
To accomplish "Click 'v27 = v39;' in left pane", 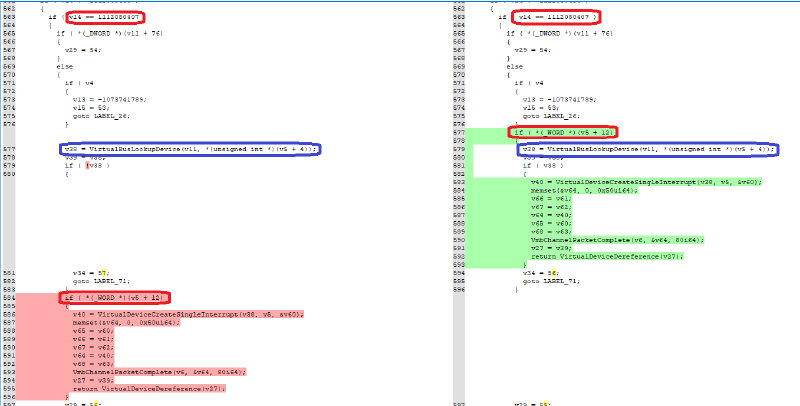I will [x=93, y=380].
